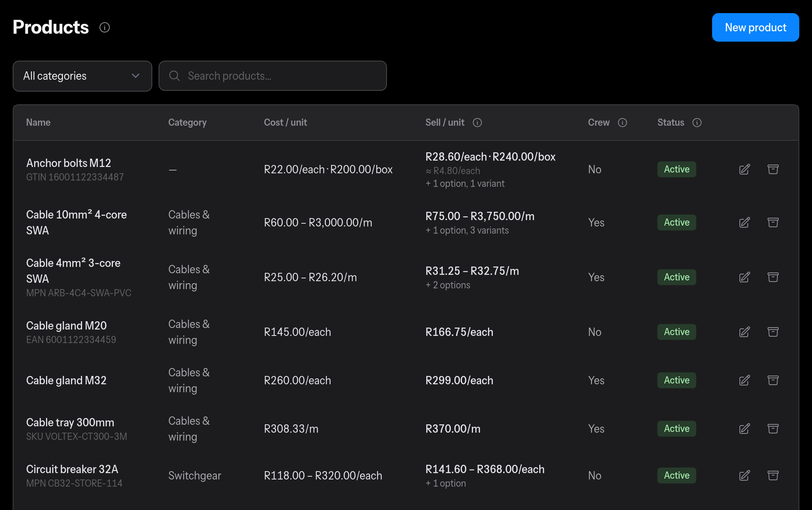Click the New product button
Image resolution: width=812 pixels, height=510 pixels.
click(755, 27)
